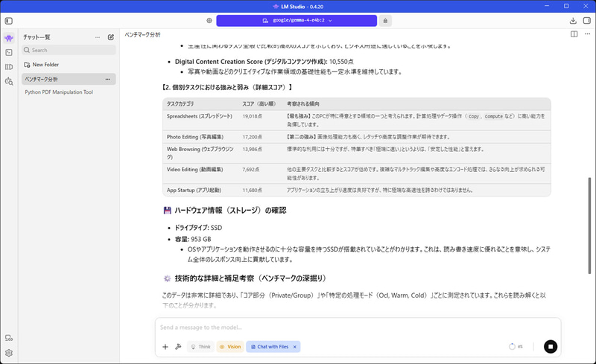This screenshot has height=364, width=596.
Task: Click the Web Browsing row label
Action: coord(200,153)
